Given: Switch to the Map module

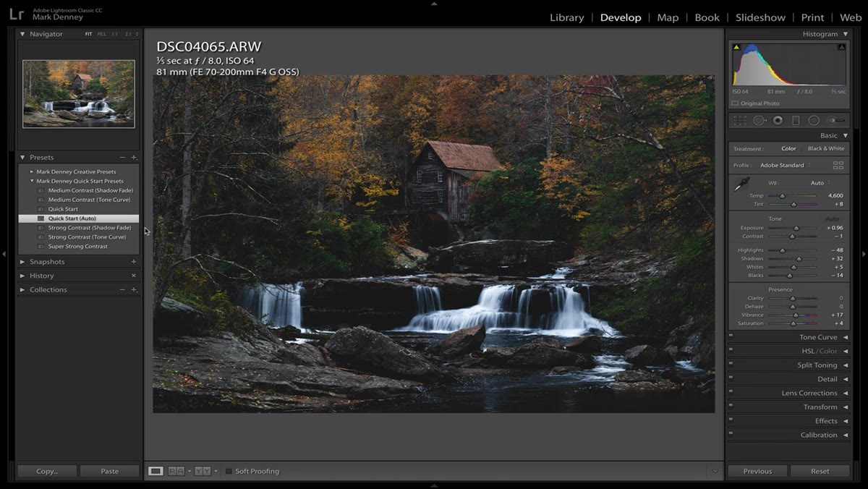Looking at the screenshot, I should pyautogui.click(x=668, y=17).
